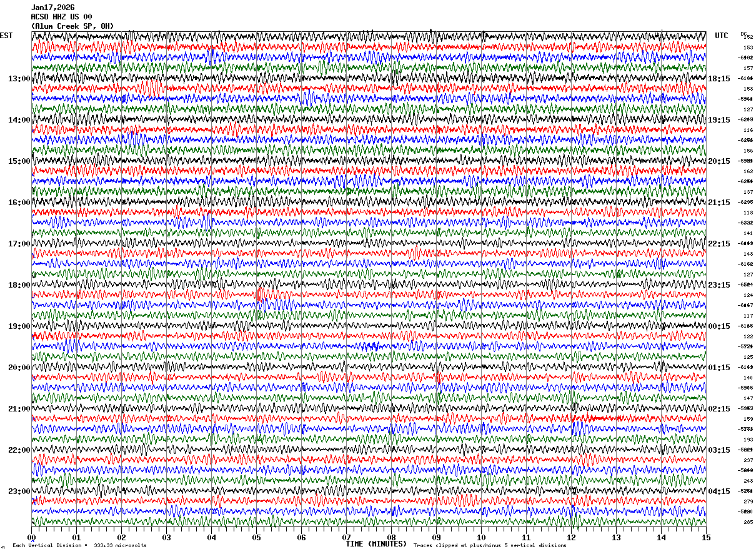Screen dimensions: 756x554
Task: Click the DC offset value '157'
Action: click(x=748, y=68)
